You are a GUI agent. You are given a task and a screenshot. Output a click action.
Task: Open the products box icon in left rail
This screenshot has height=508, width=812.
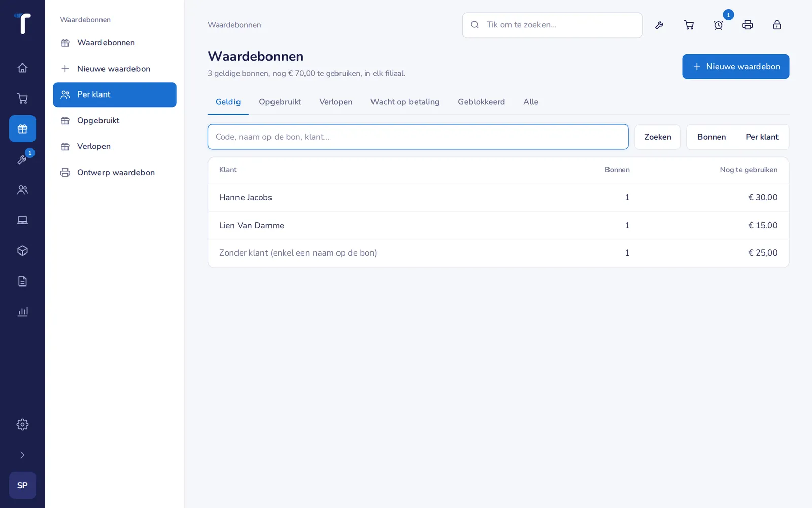[x=22, y=250]
